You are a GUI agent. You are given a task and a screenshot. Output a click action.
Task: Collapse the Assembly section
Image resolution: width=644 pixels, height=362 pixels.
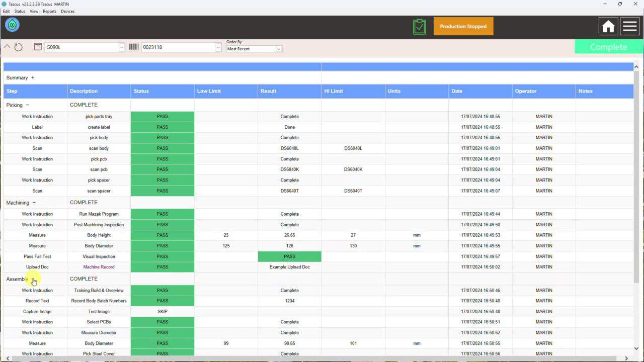click(33, 280)
